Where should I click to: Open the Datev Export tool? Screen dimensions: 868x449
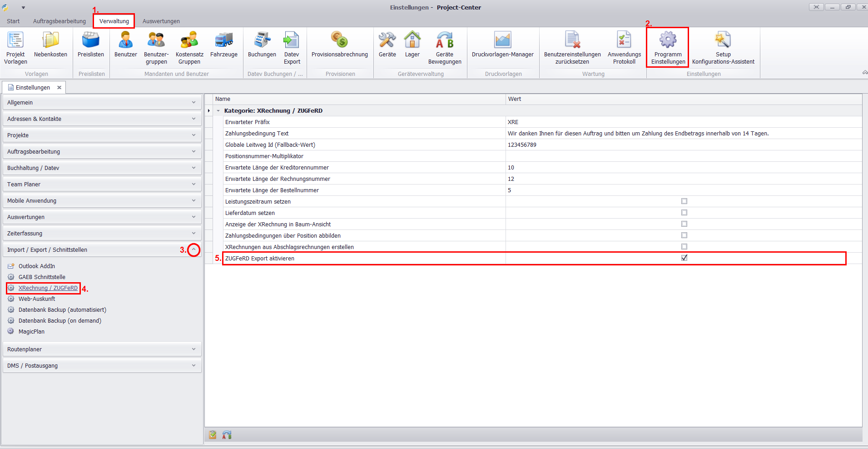[x=292, y=47]
